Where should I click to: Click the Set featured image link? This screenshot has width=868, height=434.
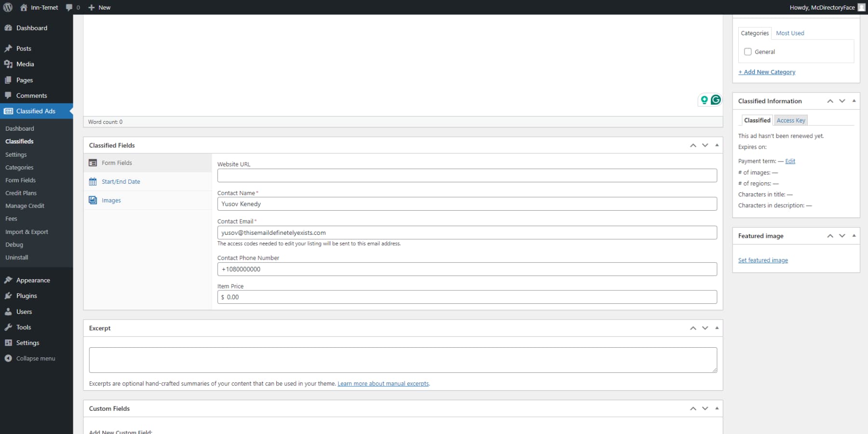[x=763, y=260]
